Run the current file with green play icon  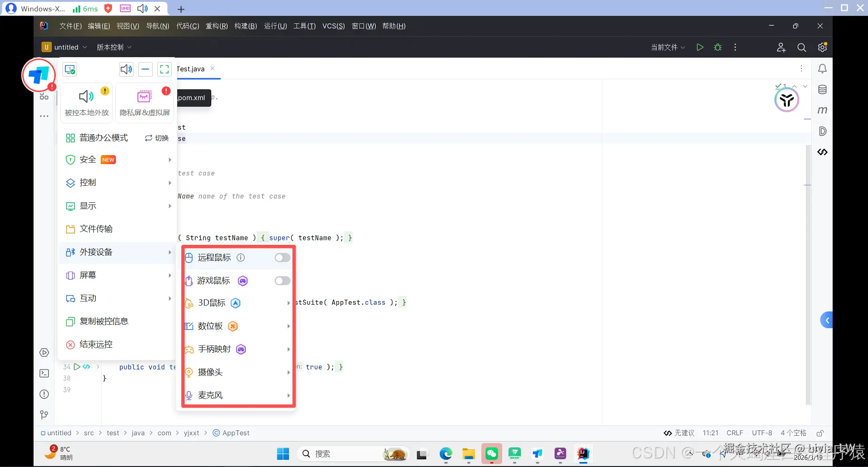[700, 47]
